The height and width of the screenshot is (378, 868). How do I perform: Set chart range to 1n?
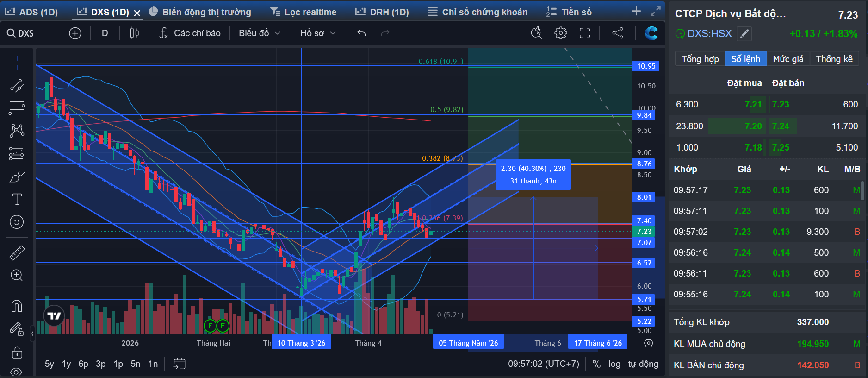153,364
